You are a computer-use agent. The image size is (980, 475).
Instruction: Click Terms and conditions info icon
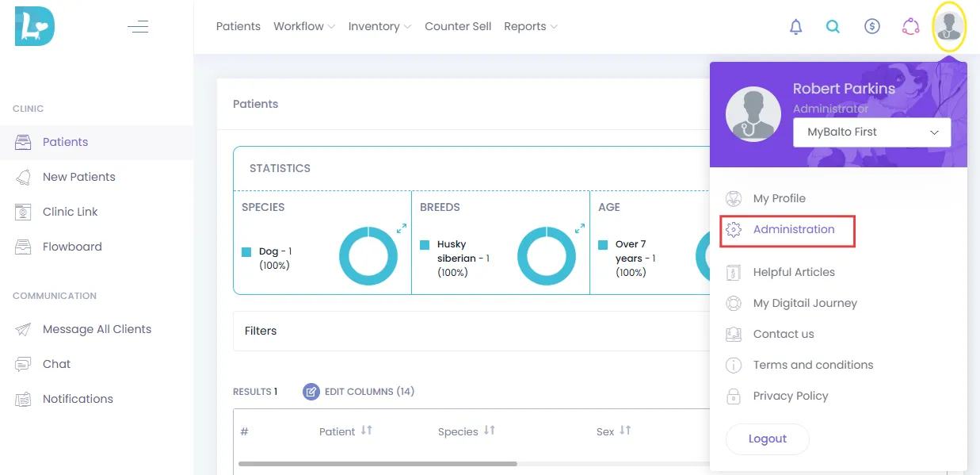tap(734, 365)
